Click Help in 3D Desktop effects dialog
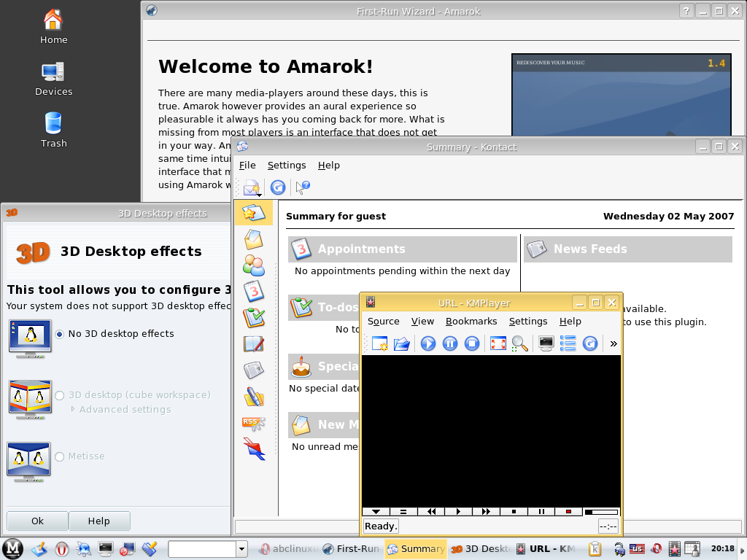The width and height of the screenshot is (747, 560). point(99,521)
